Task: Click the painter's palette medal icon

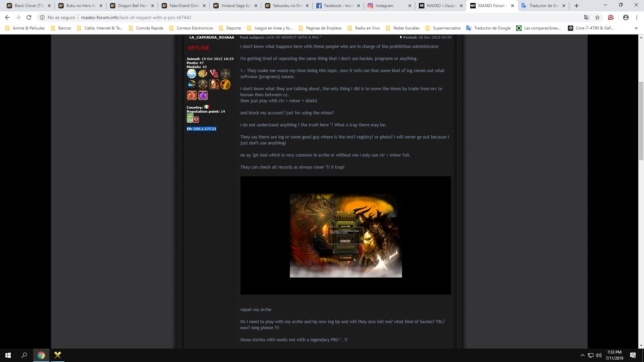Action: coord(203,73)
